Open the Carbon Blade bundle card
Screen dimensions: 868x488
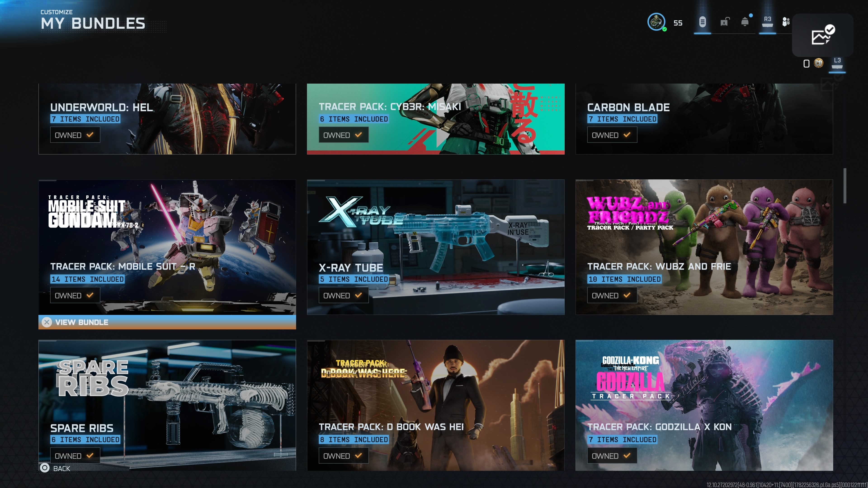pyautogui.click(x=704, y=119)
